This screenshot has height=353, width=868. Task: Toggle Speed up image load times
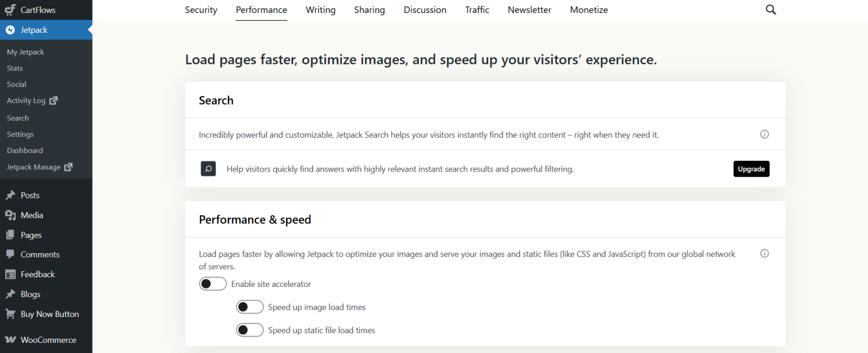(250, 307)
